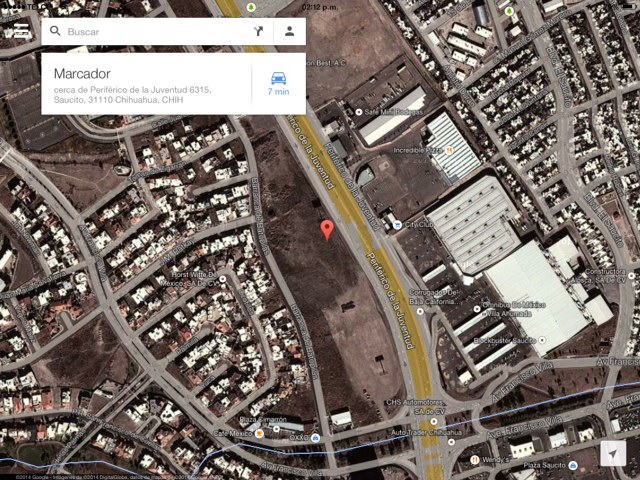Focus the Buscar search field
Viewport: 640px width, 480px height.
[x=155, y=31]
